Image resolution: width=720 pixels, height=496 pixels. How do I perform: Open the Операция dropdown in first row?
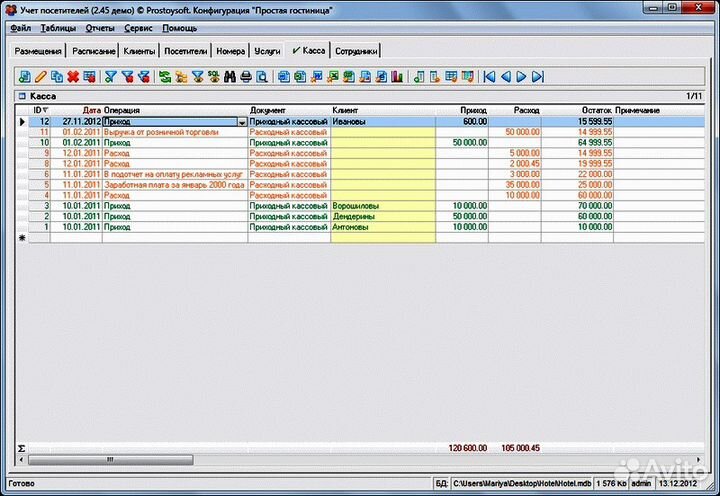(x=241, y=121)
